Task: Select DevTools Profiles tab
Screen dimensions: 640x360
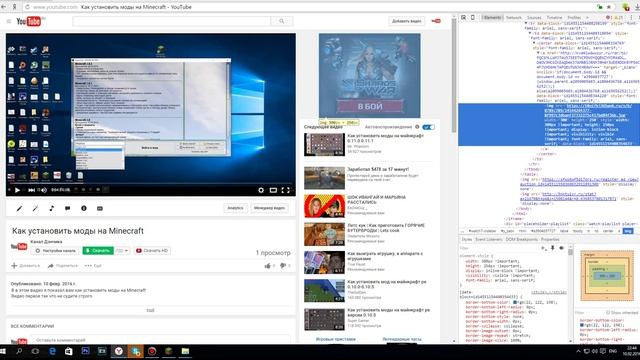Action: click(574, 18)
